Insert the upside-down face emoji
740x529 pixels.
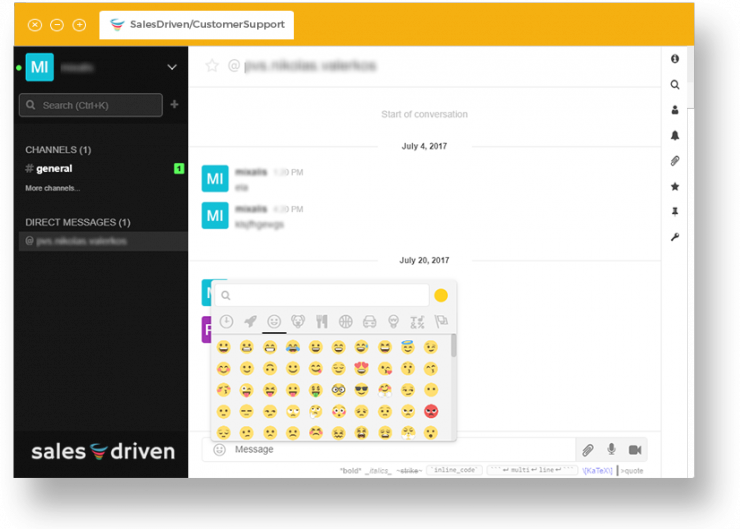coord(270,368)
